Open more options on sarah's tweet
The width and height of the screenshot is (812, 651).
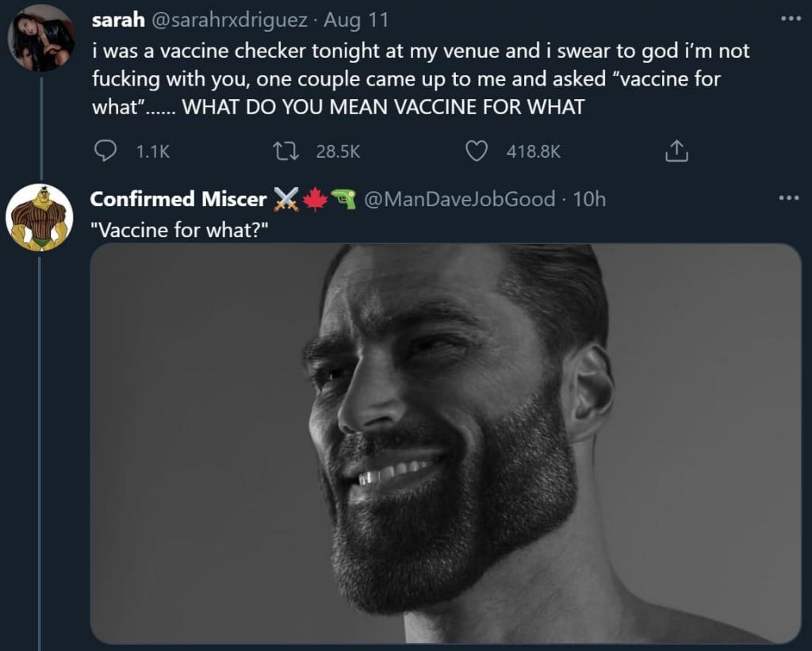point(790,19)
